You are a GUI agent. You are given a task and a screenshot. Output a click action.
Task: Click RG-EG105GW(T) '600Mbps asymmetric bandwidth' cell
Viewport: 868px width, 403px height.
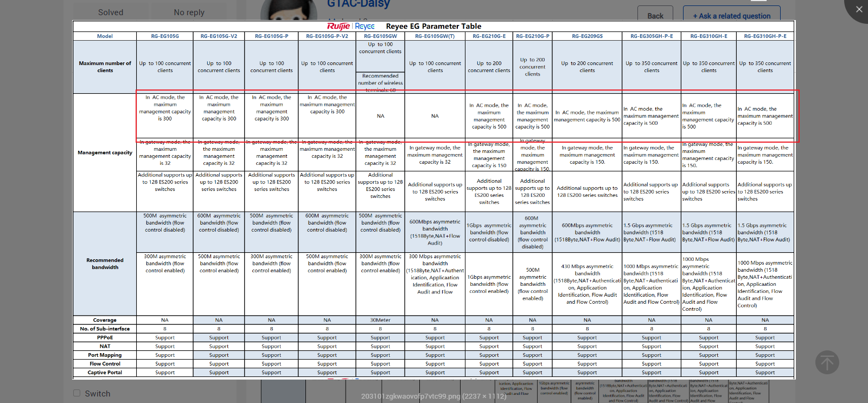pos(435,232)
